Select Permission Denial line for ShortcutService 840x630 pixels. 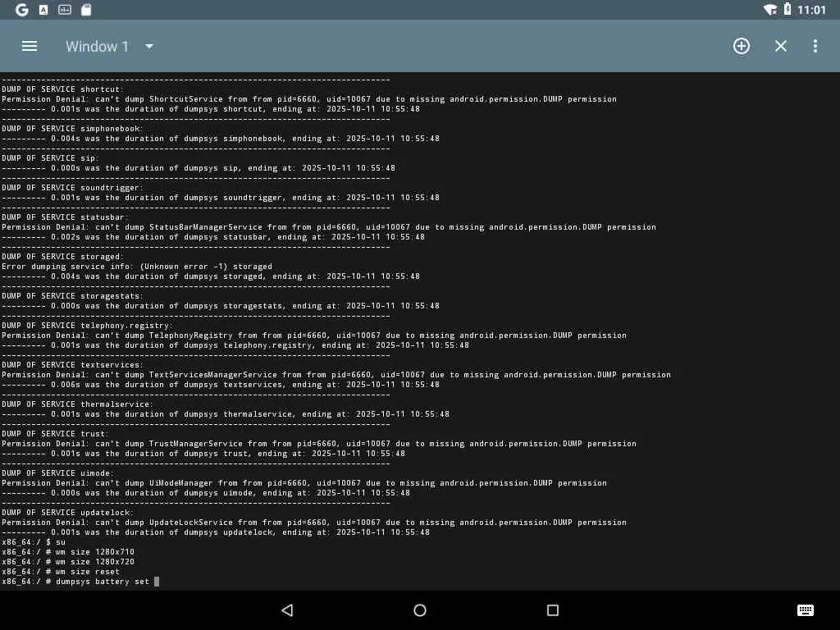(309, 99)
